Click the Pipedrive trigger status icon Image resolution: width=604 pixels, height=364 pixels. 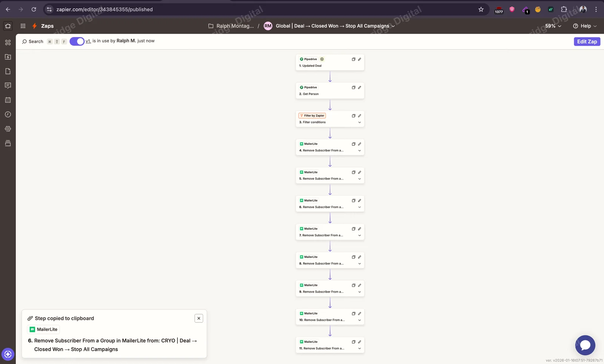(322, 59)
